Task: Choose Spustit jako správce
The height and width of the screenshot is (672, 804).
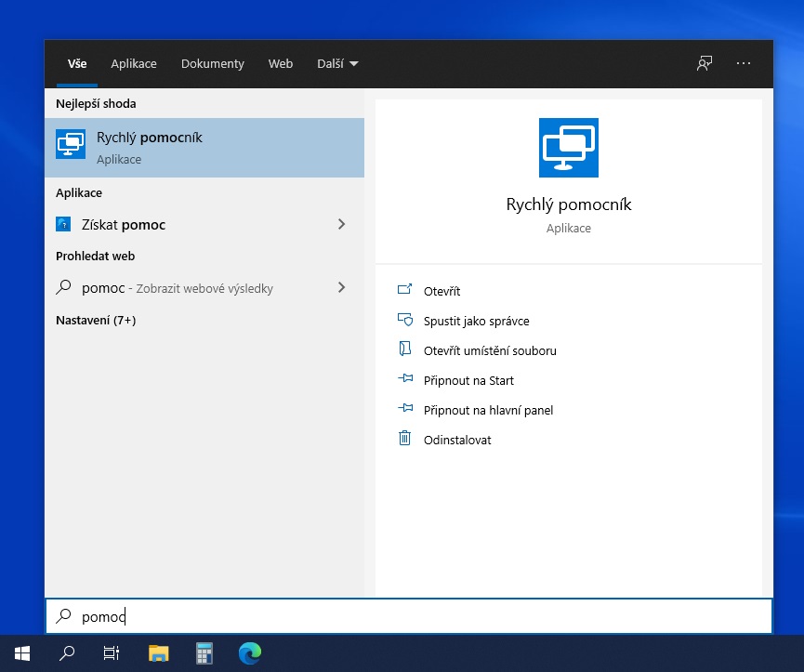Action: [476, 321]
